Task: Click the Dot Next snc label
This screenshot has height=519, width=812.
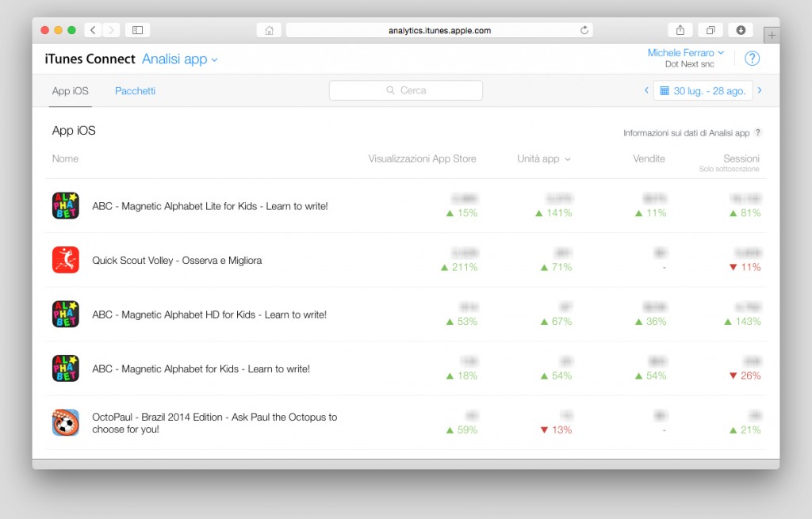Action: [689, 64]
